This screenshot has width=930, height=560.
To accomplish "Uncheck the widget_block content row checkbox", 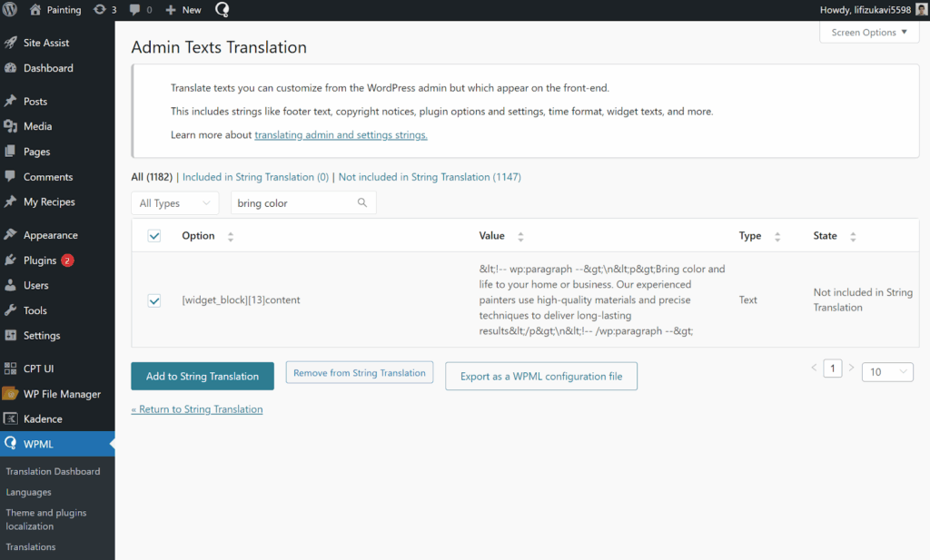I will (154, 300).
